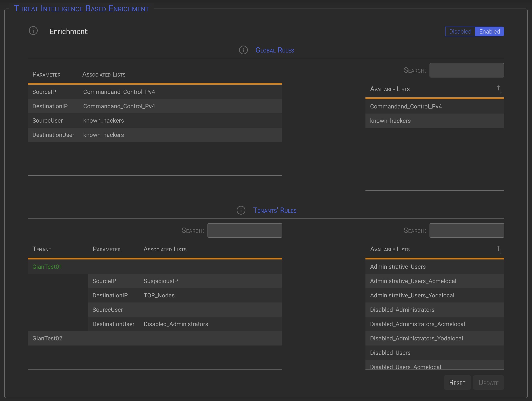Focus the Global Rules search field
This screenshot has width=532, height=401.
(466, 70)
